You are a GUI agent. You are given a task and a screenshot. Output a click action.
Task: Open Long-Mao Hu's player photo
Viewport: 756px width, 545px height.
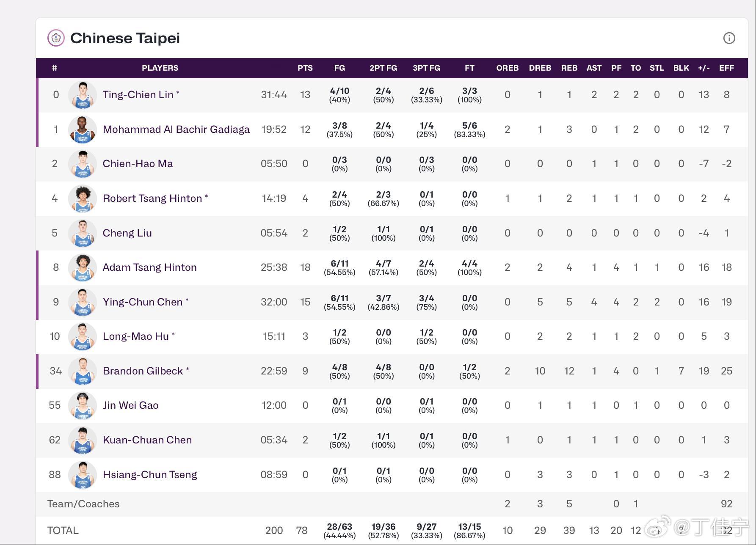pyautogui.click(x=83, y=336)
